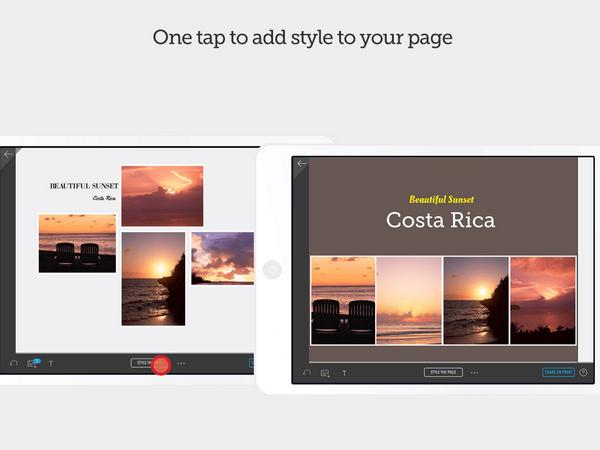This screenshot has height=450, width=600.
Task: Select pink cloud sunset photo on left page
Action: pyautogui.click(x=162, y=196)
